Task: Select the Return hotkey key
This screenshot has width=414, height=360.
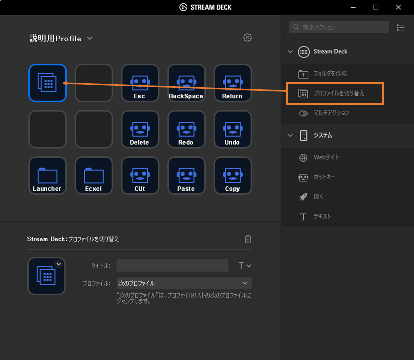Action: 233,83
